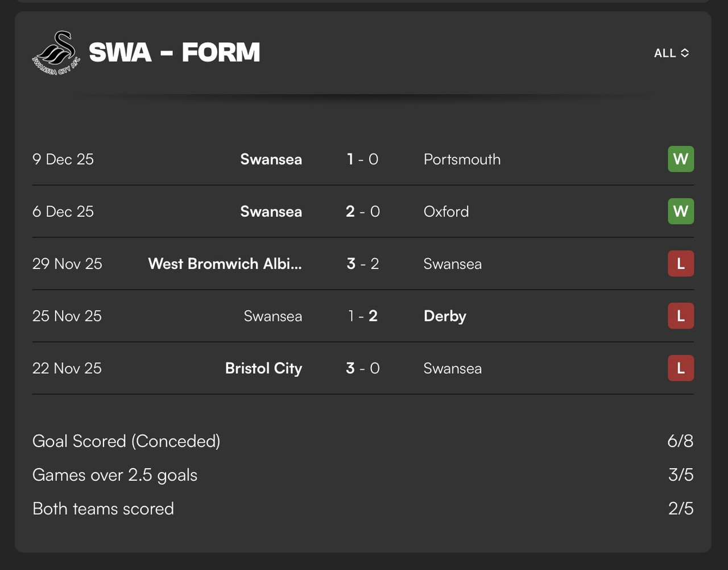Click the 22 Nov 25 match date
The width and height of the screenshot is (728, 570).
pyautogui.click(x=67, y=369)
